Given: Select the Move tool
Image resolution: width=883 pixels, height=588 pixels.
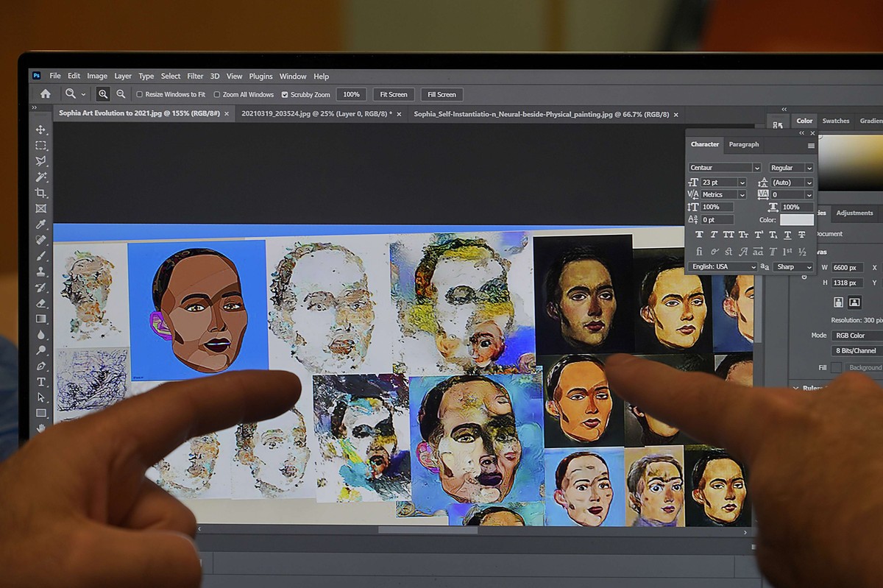Looking at the screenshot, I should [41, 130].
